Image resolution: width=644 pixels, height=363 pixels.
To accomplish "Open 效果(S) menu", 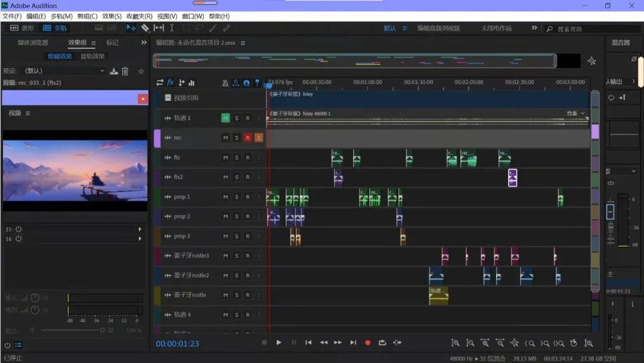I will 112,16.
